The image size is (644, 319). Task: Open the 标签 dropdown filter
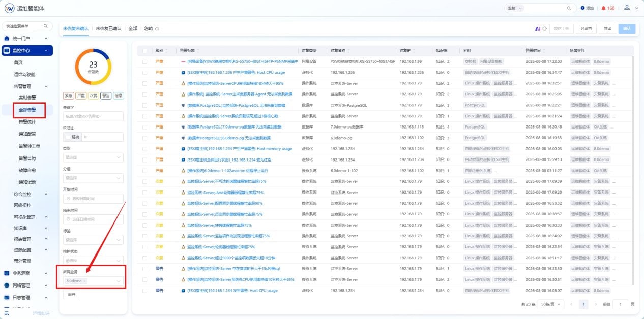(x=93, y=240)
